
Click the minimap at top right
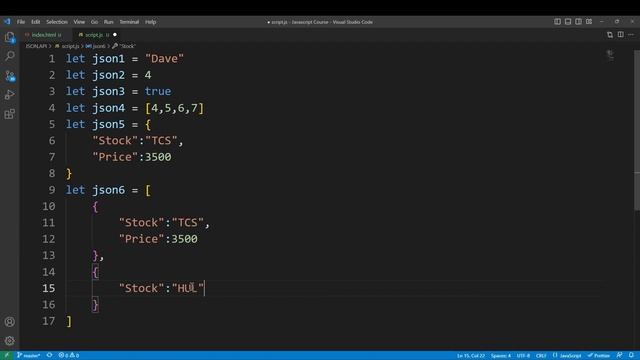610,55
